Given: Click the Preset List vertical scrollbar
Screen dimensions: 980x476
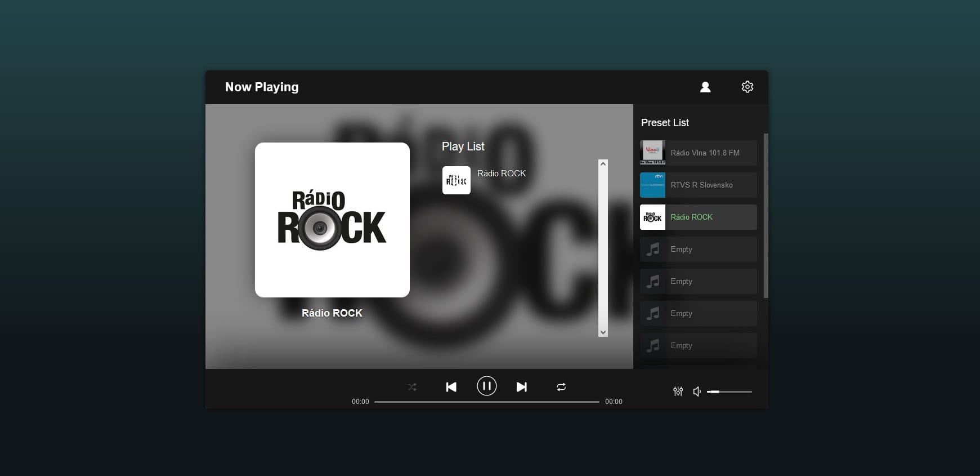Looking at the screenshot, I should click(766, 215).
